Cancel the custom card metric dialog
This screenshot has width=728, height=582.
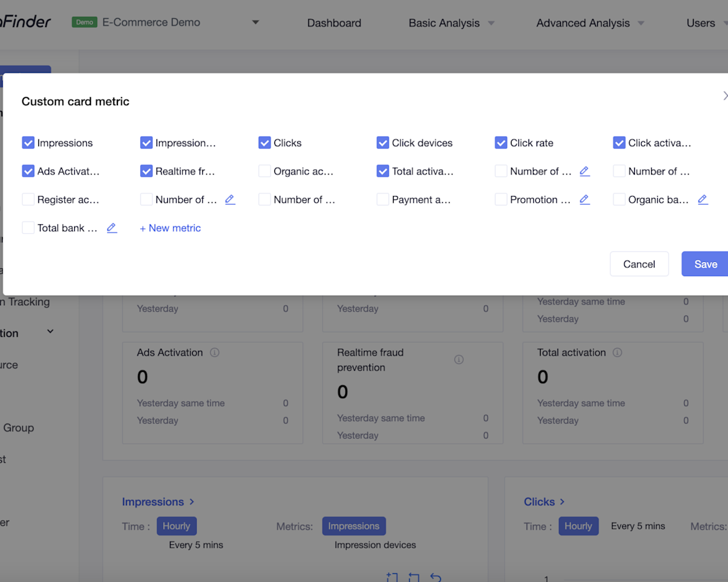click(x=639, y=264)
